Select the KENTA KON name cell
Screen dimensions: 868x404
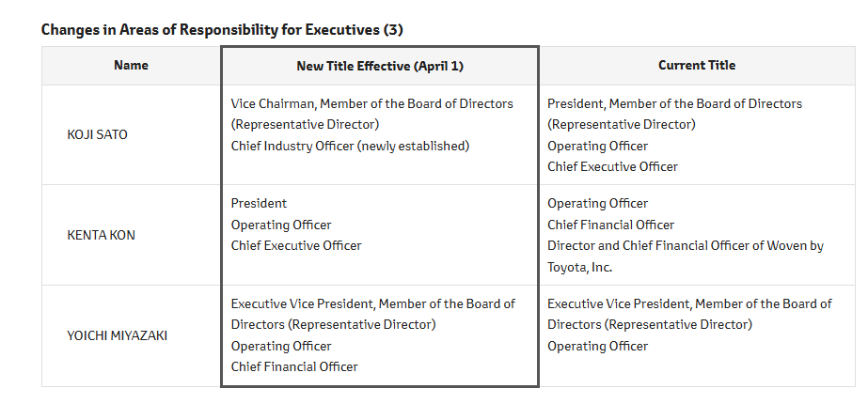point(102,235)
